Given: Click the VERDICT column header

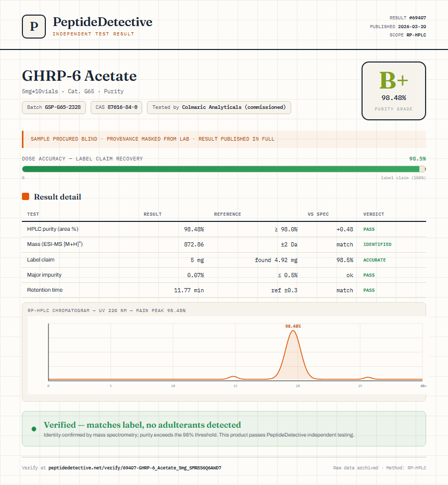Looking at the screenshot, I should coord(374,214).
